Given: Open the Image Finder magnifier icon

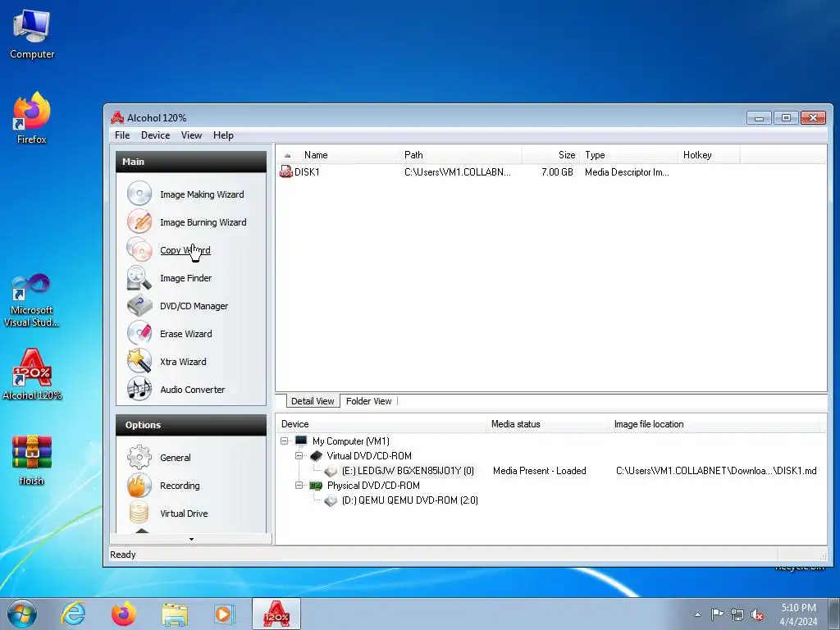Looking at the screenshot, I should pos(139,277).
